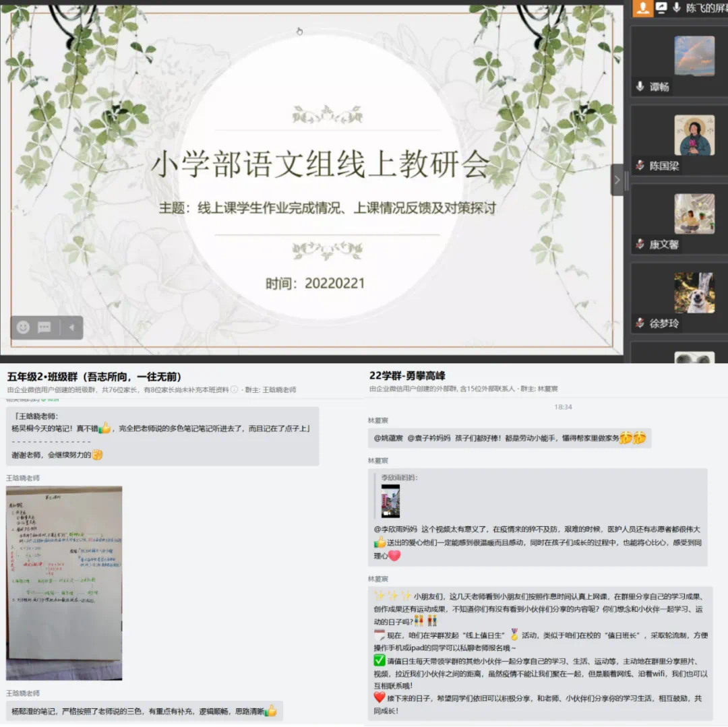Click the microphone icon next to 陈飞的屏幕

pyautogui.click(x=677, y=8)
